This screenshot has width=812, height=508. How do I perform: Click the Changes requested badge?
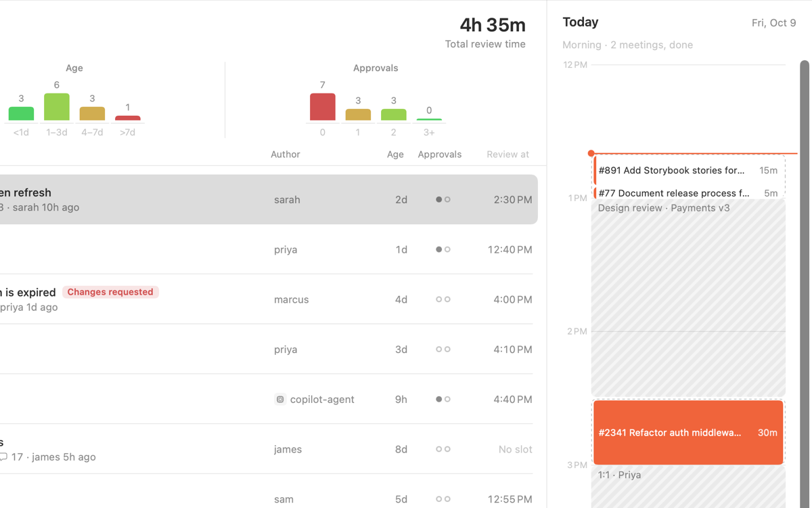pos(110,292)
